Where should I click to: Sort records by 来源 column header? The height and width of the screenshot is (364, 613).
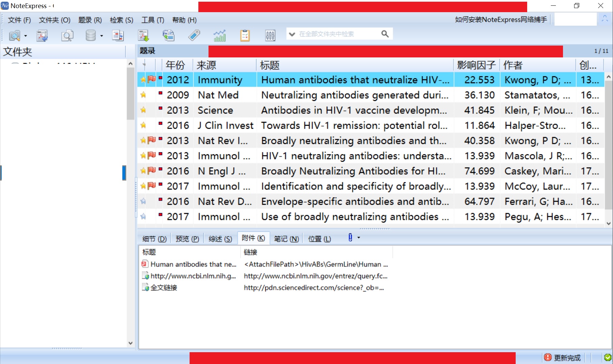[224, 65]
